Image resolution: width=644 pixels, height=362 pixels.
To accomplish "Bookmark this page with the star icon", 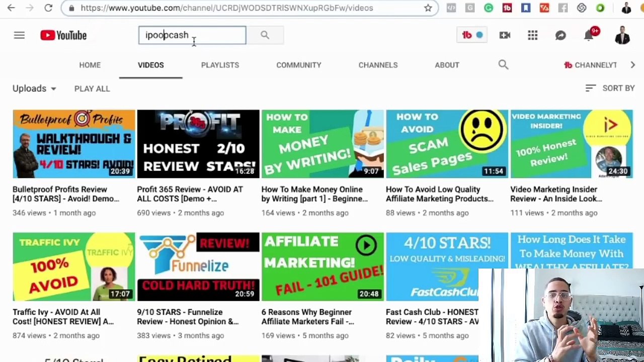I will 428,8.
